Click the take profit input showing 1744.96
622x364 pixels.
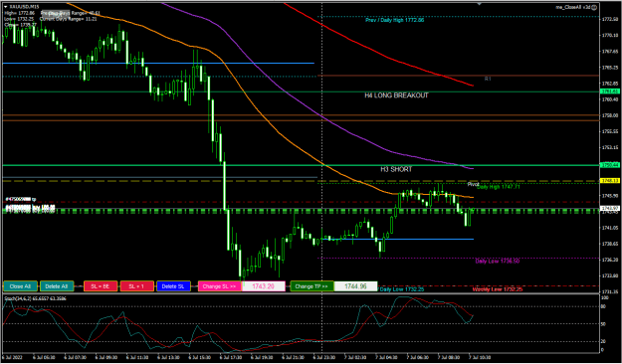[356, 286]
